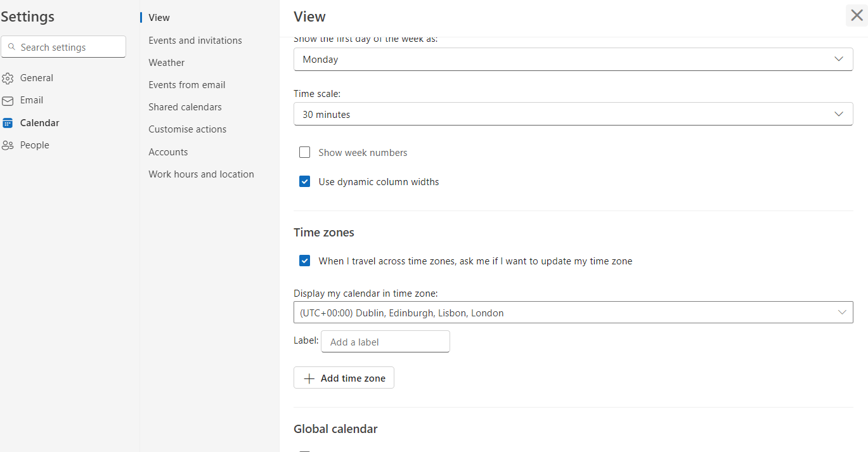Click the search magnifier icon
The height and width of the screenshot is (452, 868).
click(x=12, y=47)
